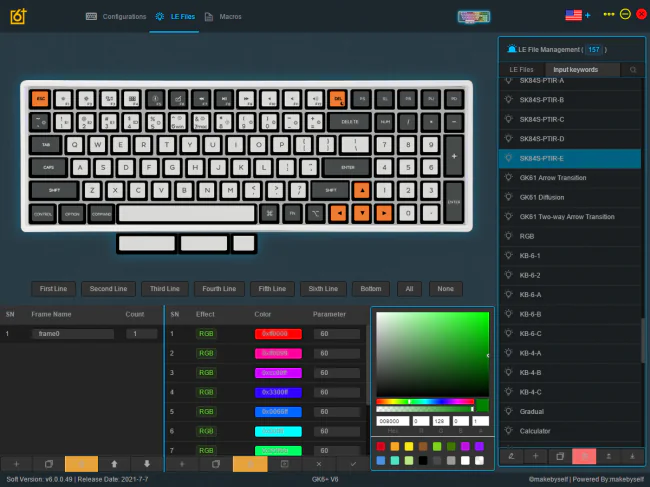Click the None selection button
This screenshot has height=487, width=650.
click(x=445, y=289)
